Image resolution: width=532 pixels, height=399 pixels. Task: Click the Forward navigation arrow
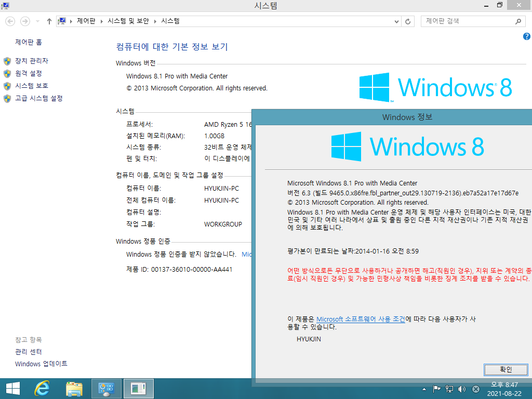[25, 21]
